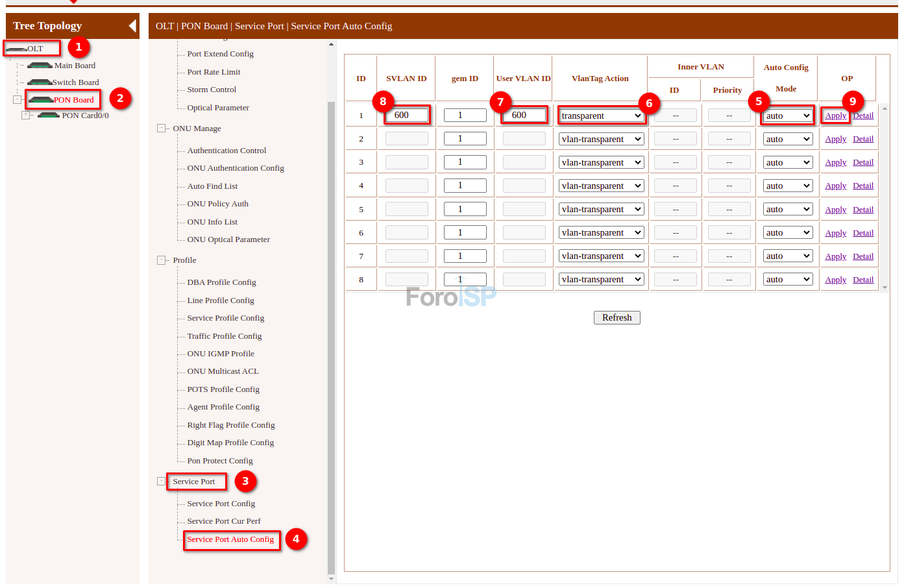Click the Refresh button

pos(617,317)
